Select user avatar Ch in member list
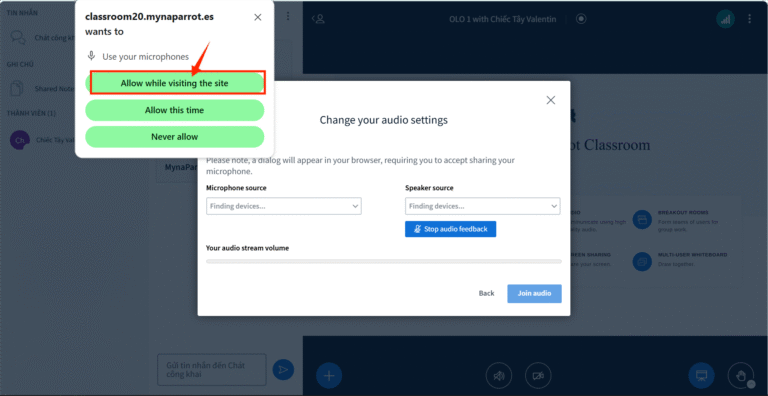 pyautogui.click(x=20, y=140)
